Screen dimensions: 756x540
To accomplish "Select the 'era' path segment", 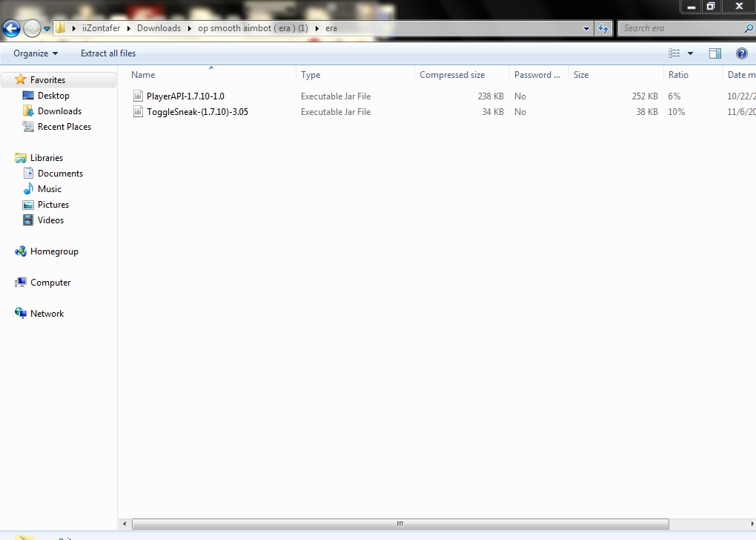I will pos(331,28).
